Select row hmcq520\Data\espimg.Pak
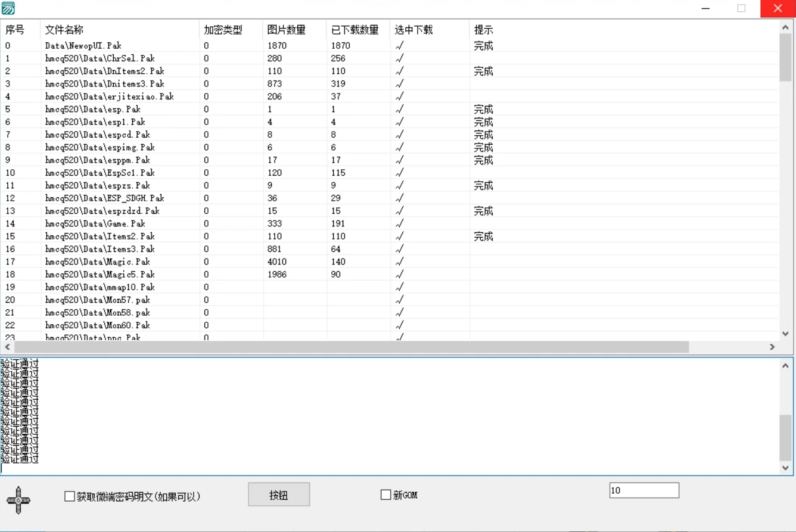Viewport: 796px width, 532px height. click(x=390, y=147)
